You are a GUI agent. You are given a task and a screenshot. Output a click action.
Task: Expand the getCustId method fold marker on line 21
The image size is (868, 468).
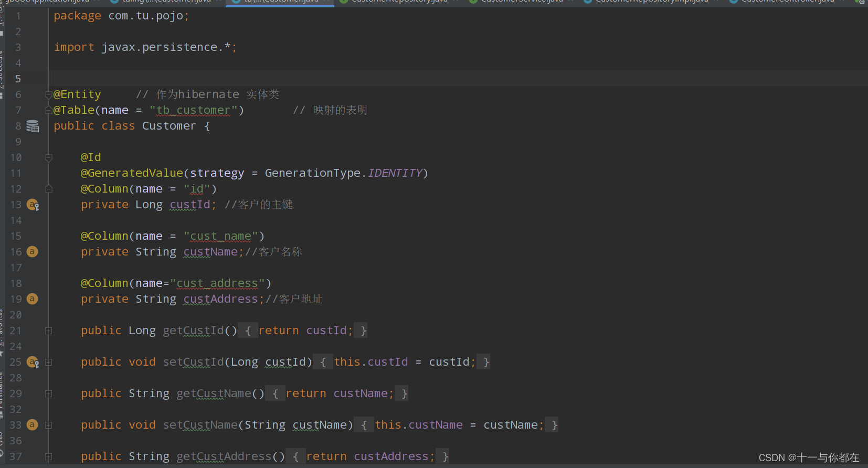click(x=48, y=331)
